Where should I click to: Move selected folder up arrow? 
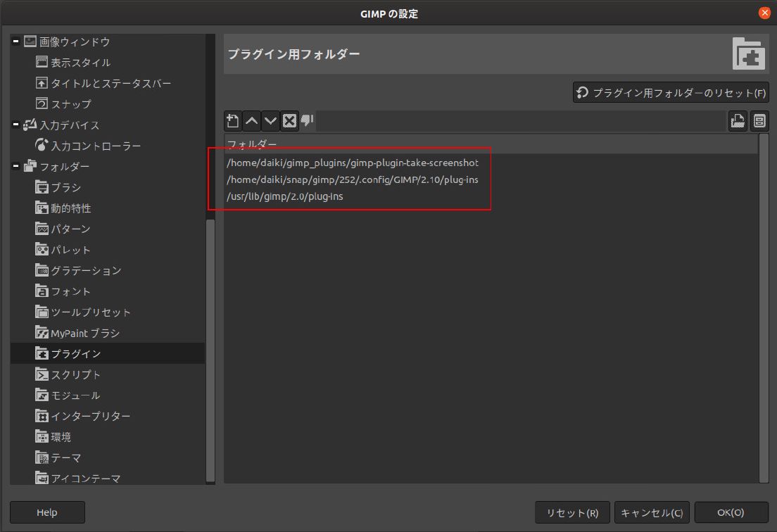pyautogui.click(x=252, y=121)
